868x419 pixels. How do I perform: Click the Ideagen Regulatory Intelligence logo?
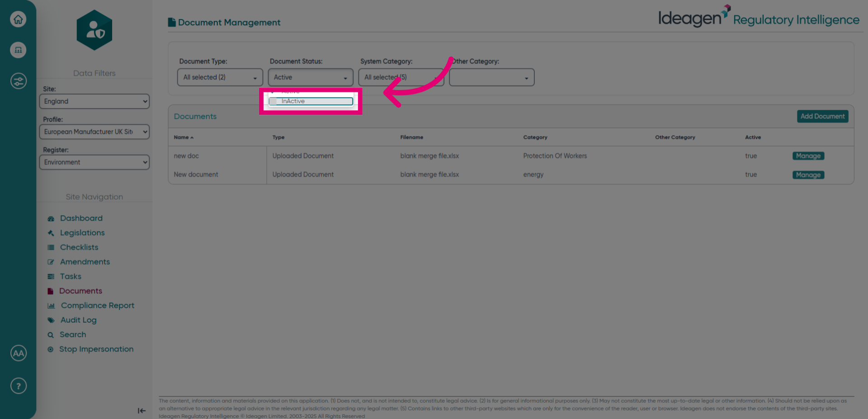(x=759, y=17)
